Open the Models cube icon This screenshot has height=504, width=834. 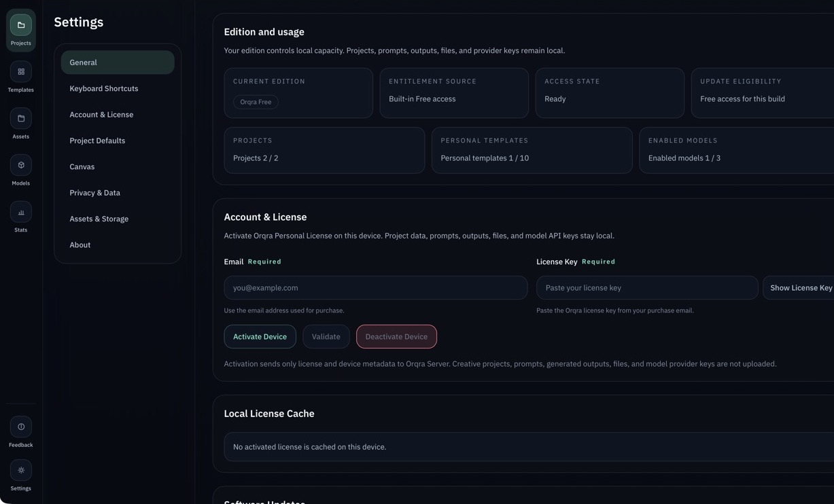(21, 165)
